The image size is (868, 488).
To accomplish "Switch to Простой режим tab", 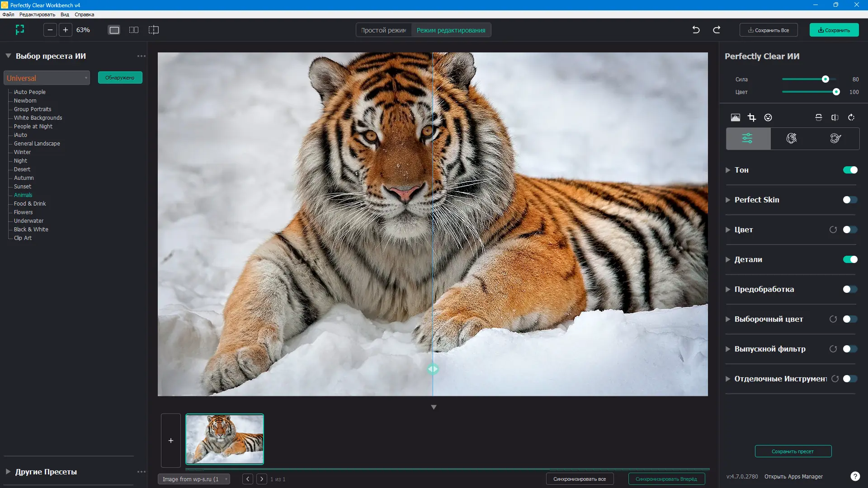I will pyautogui.click(x=383, y=30).
